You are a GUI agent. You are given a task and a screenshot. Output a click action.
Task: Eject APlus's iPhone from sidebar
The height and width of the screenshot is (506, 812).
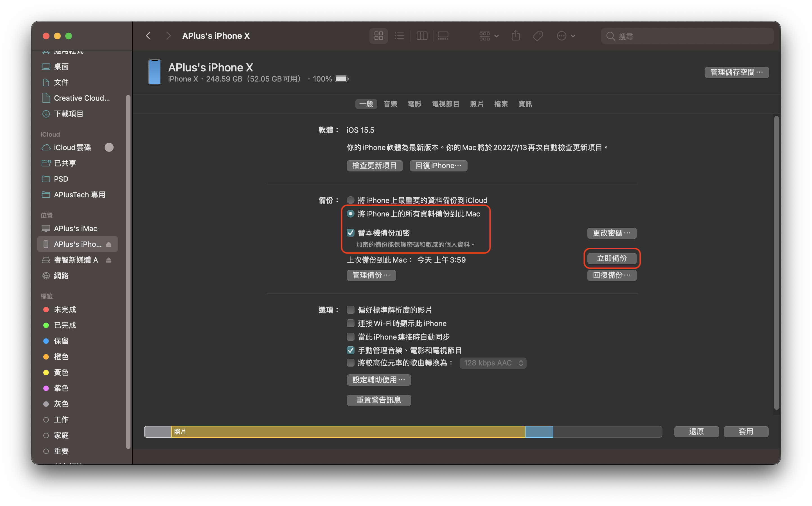[109, 244]
